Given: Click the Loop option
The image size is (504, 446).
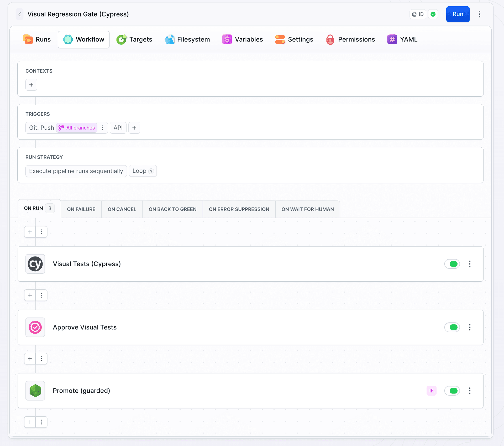Looking at the screenshot, I should click(x=143, y=171).
